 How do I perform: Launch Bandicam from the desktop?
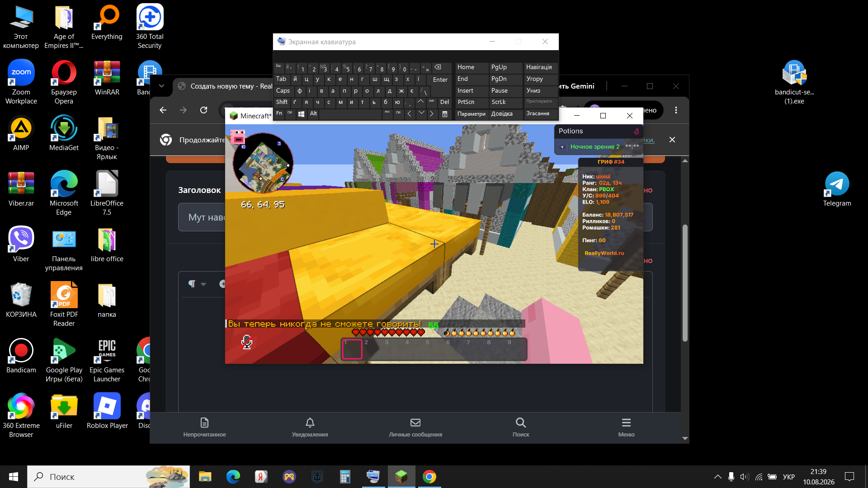(21, 356)
